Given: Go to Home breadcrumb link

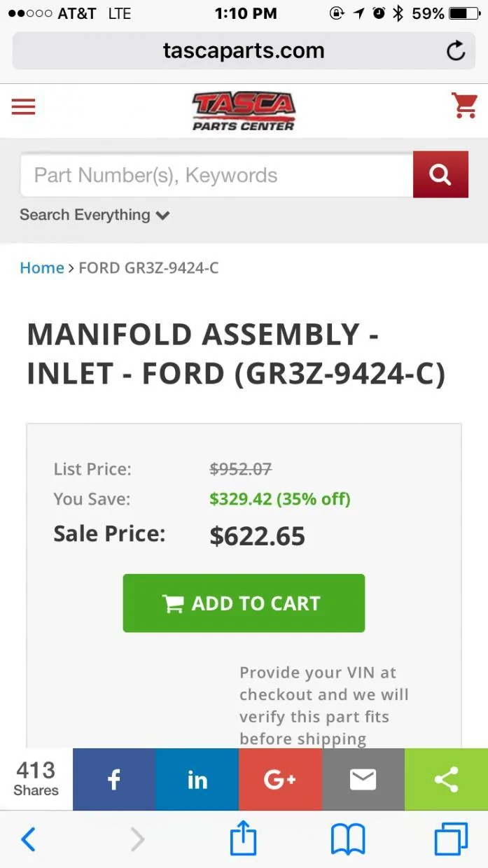Looking at the screenshot, I should coord(42,267).
